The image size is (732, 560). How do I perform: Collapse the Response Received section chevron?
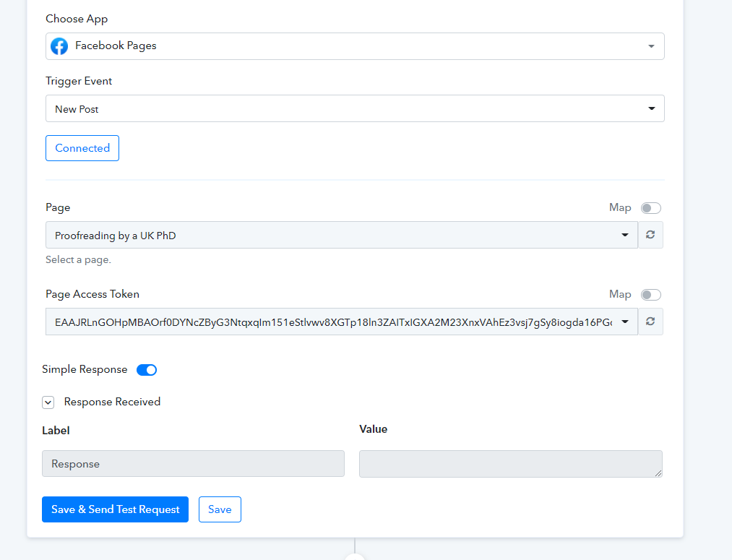(48, 402)
